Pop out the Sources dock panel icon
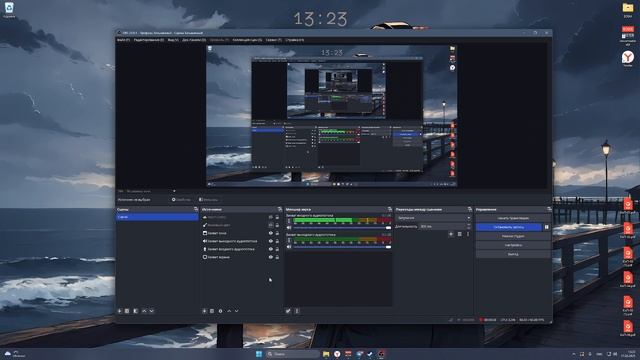The image size is (640, 360). 280,209
